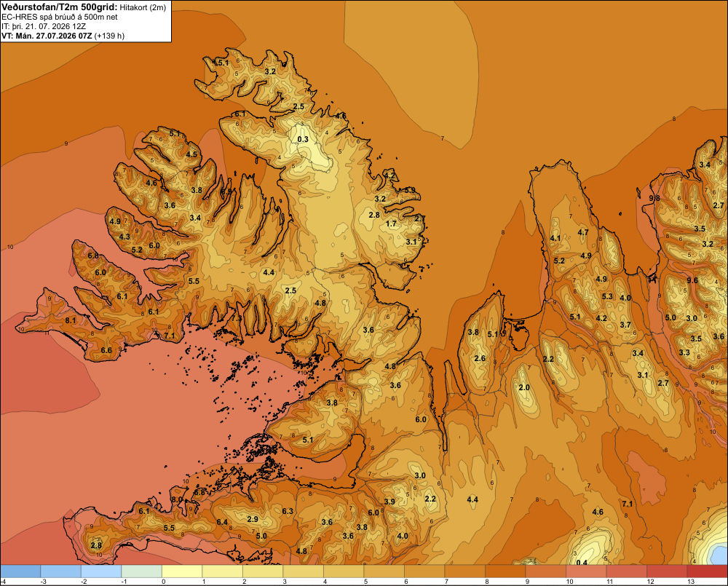Click the legend tick label '13'
Screen dimensions: 728x586
[x=690, y=582]
